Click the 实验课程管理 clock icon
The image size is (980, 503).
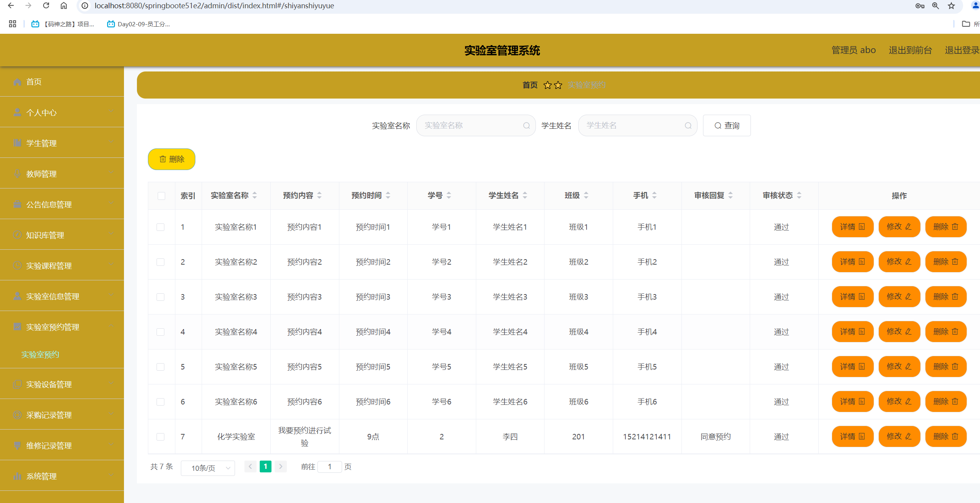point(17,265)
